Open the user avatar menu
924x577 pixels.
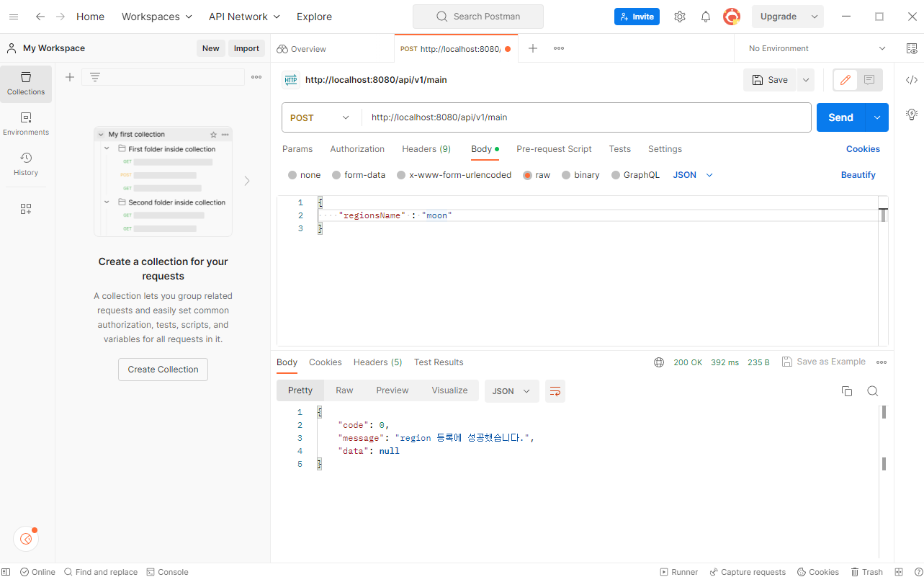click(732, 17)
